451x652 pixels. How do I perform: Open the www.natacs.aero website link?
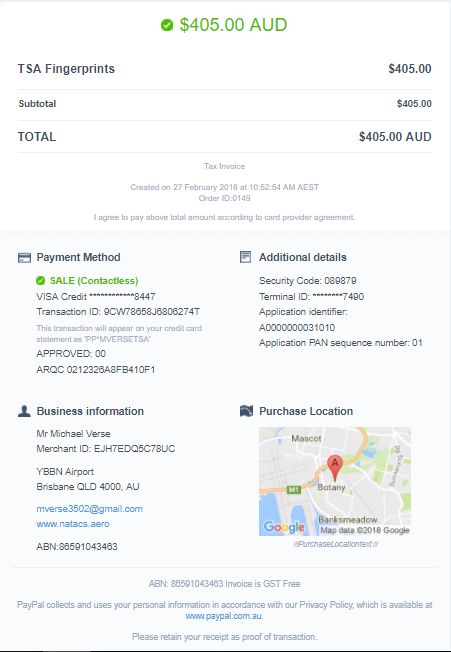(73, 524)
